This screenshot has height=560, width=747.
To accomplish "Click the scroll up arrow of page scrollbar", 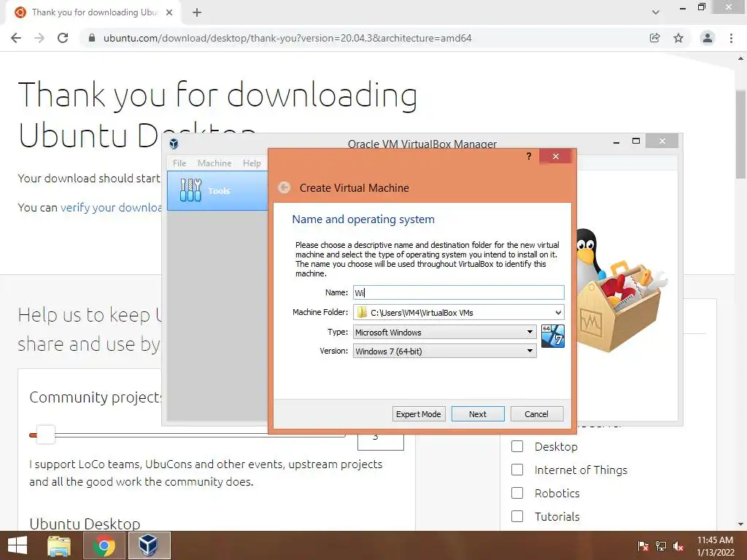I will click(x=741, y=58).
